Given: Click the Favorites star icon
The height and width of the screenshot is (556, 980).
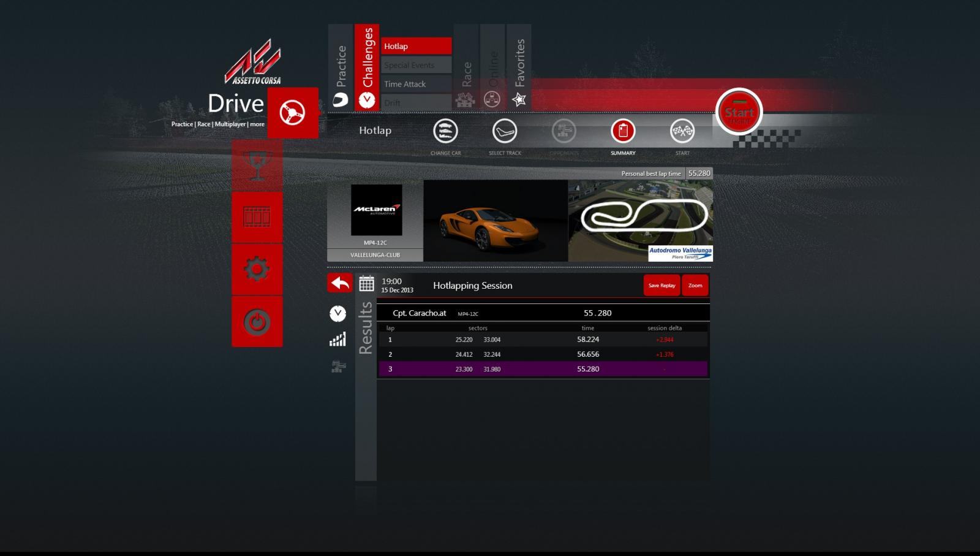Looking at the screenshot, I should 519,99.
